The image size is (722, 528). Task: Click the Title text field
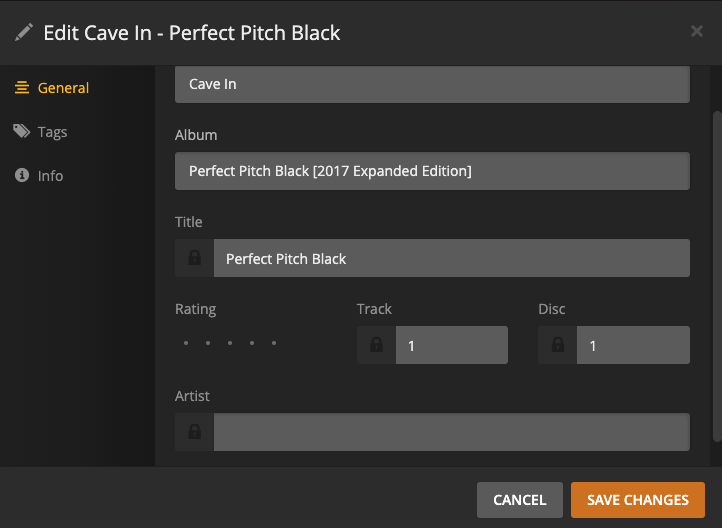[451, 259]
